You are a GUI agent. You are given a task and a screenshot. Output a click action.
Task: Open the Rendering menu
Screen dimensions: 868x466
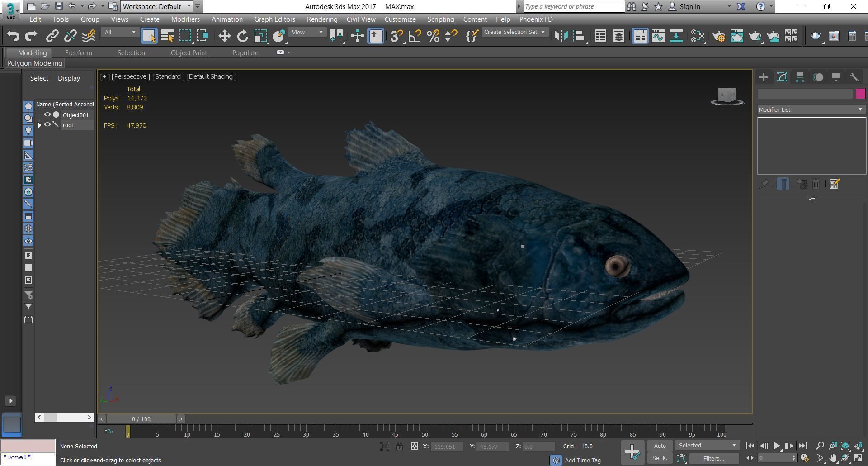[322, 19]
